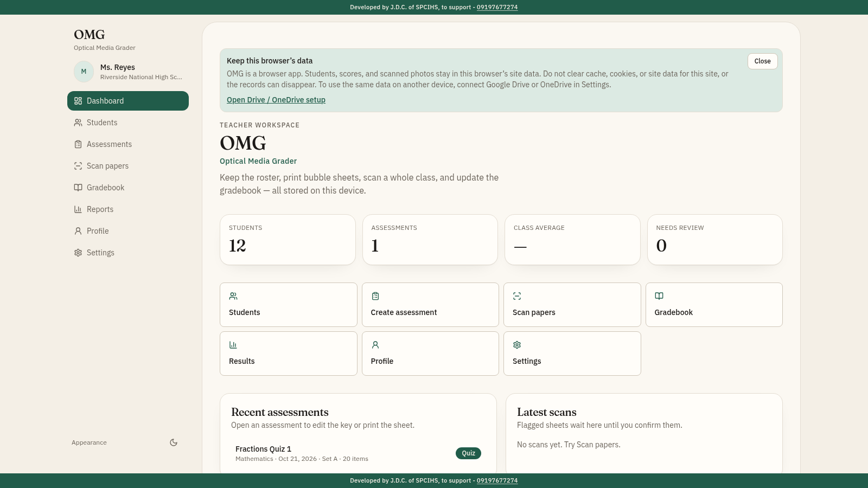Click the Settings gear icon in sidebar
The width and height of the screenshot is (868, 488).
click(x=78, y=253)
